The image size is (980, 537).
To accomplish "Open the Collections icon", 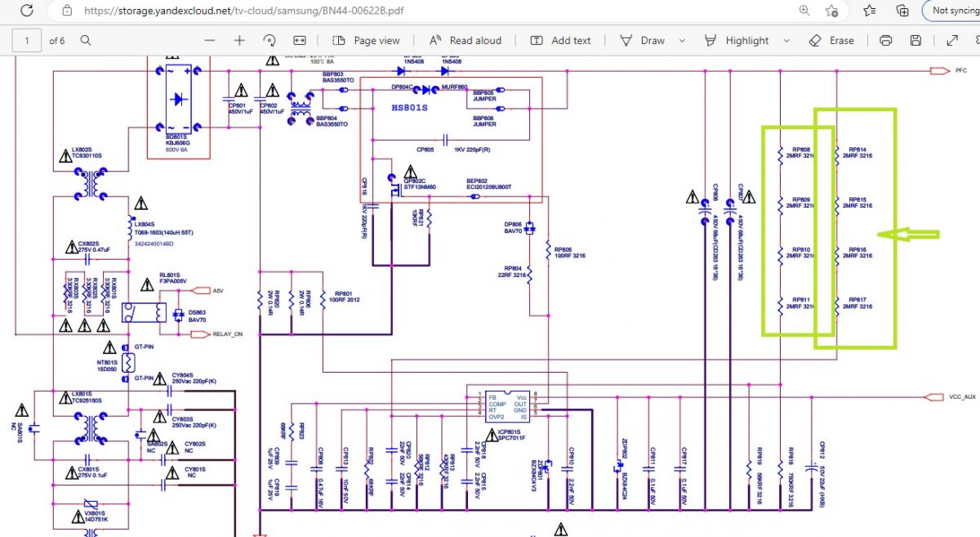I will pos(902,11).
